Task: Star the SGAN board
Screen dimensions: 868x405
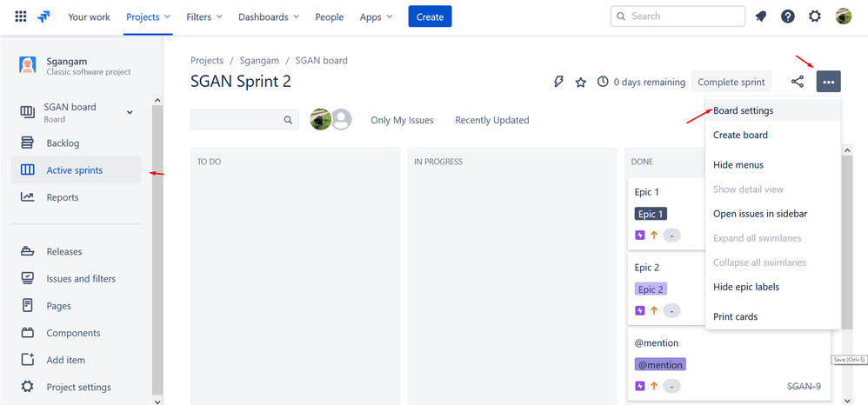Action: pos(580,83)
